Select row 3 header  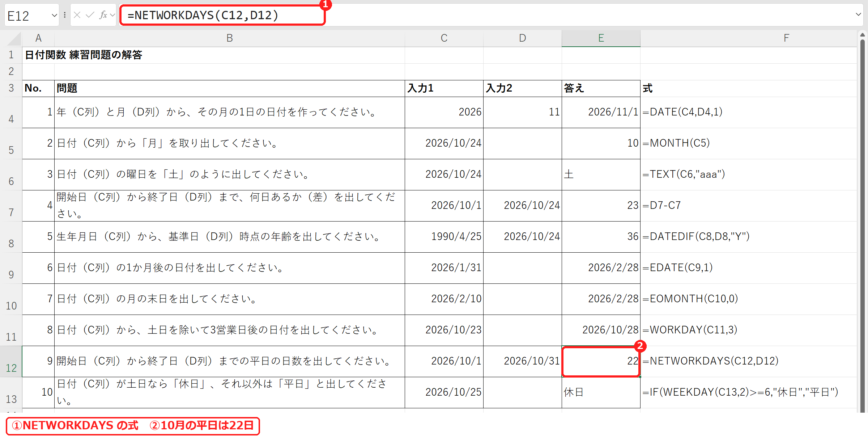11,88
